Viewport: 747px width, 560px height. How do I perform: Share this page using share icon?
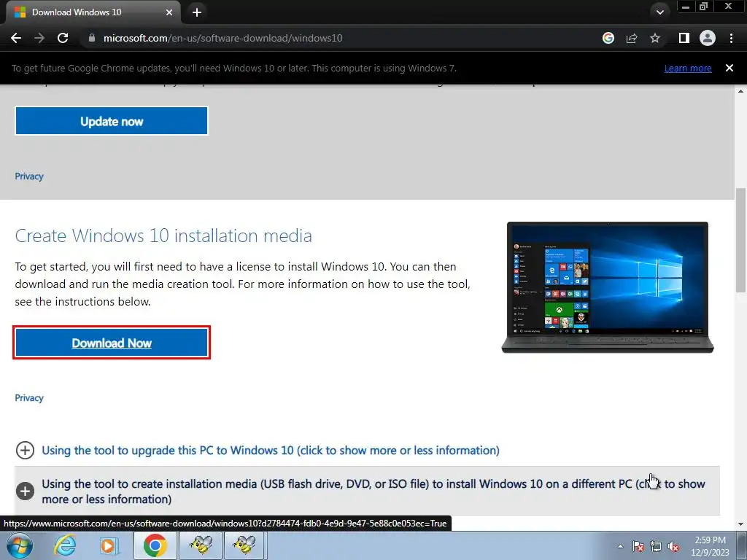632,38
